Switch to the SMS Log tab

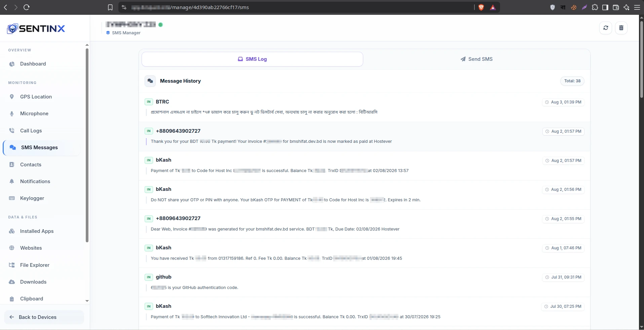pyautogui.click(x=252, y=59)
